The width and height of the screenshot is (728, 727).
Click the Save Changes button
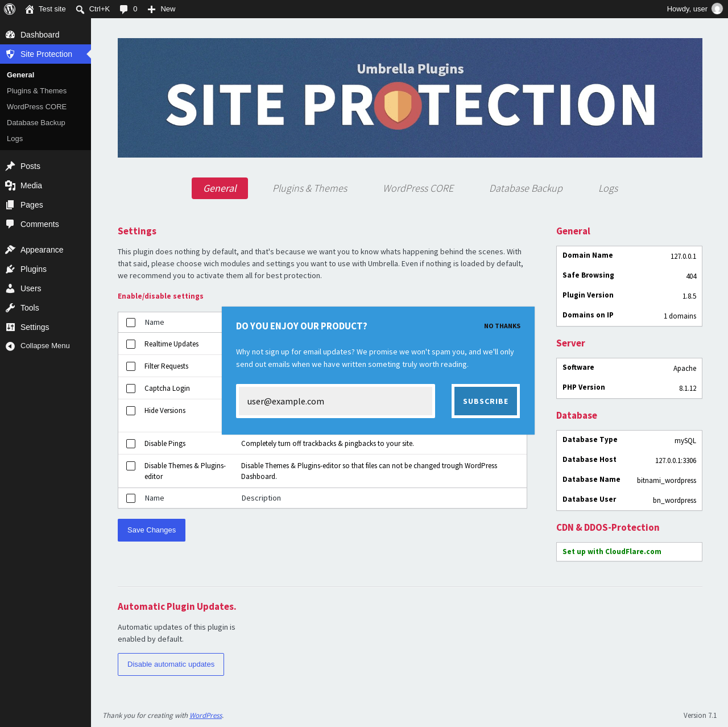[151, 530]
